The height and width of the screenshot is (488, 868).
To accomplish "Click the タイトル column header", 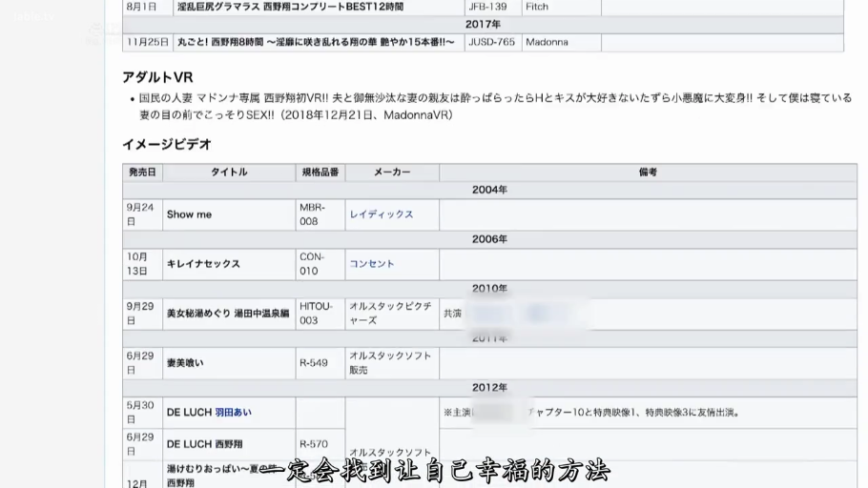I will tap(229, 173).
